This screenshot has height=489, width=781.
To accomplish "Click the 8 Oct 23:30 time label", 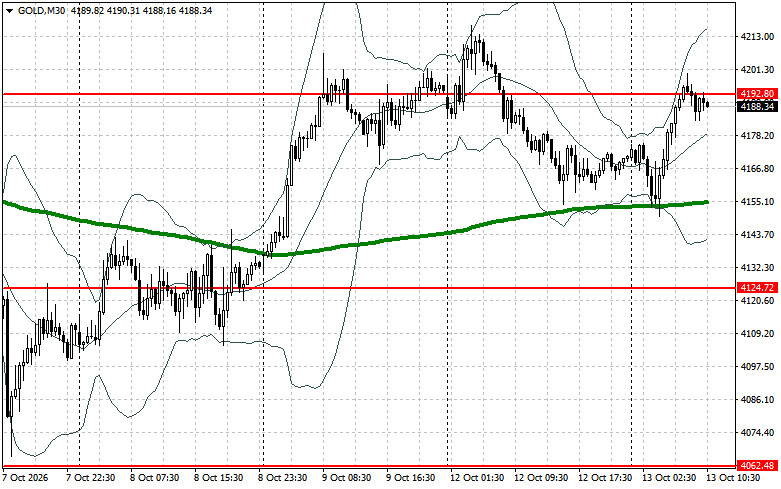I will [x=282, y=478].
